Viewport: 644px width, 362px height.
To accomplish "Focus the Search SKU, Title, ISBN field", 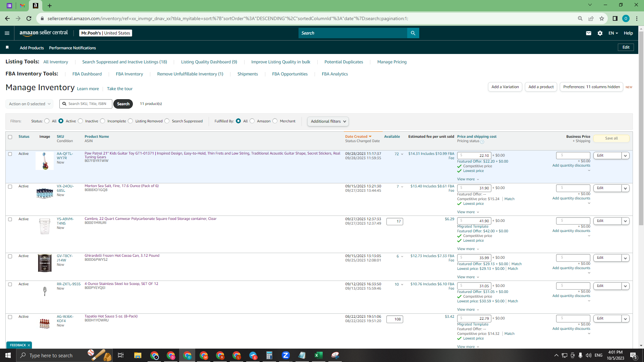I will click(x=86, y=104).
